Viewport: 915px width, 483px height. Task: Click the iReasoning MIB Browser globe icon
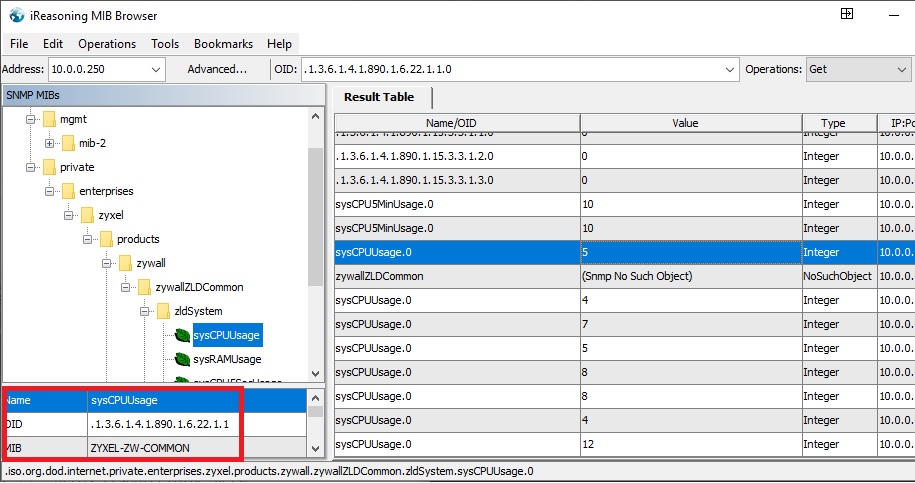[17, 15]
